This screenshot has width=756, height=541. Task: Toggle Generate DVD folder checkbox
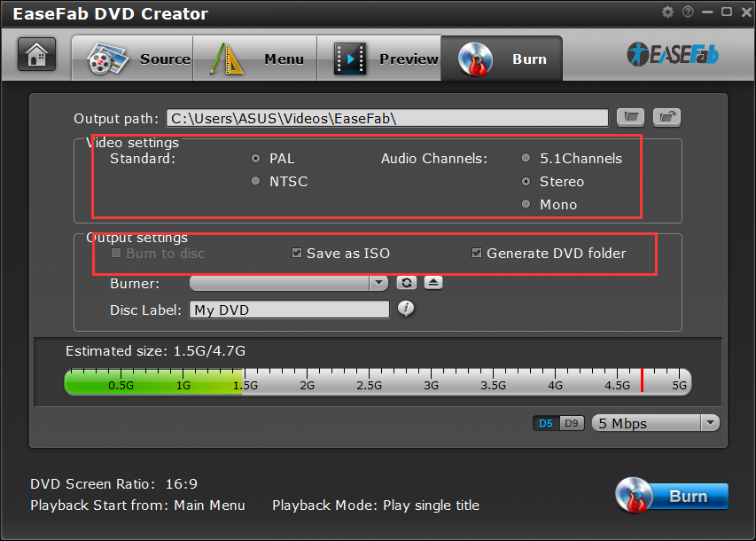point(478,254)
